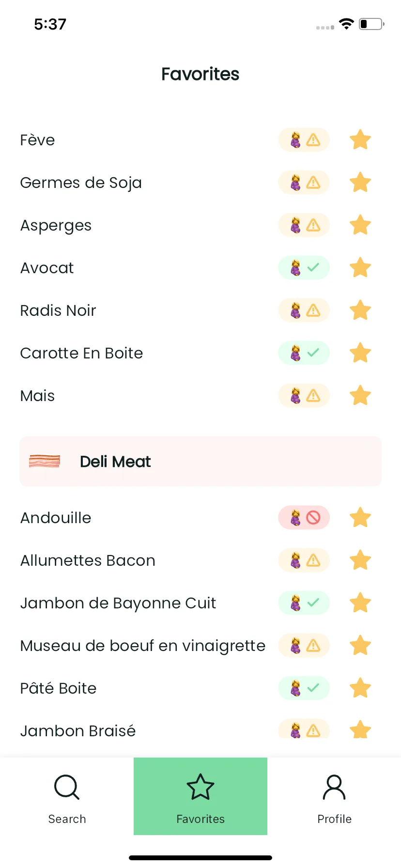Tap the forbidden pregnancy badge for Andouille
The image size is (401, 868).
click(304, 518)
